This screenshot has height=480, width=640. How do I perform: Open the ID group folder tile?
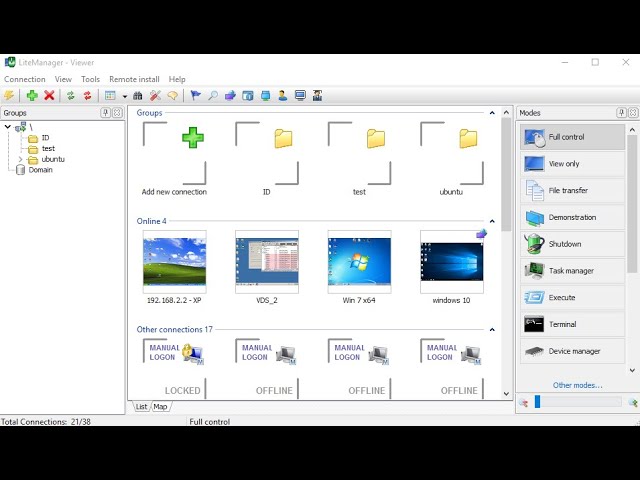[x=267, y=159]
